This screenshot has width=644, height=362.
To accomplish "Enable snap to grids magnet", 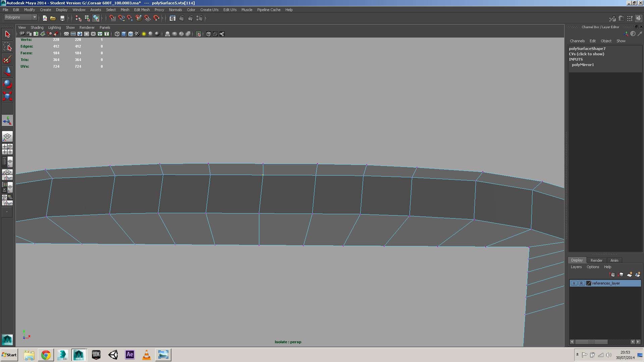I will (112, 18).
